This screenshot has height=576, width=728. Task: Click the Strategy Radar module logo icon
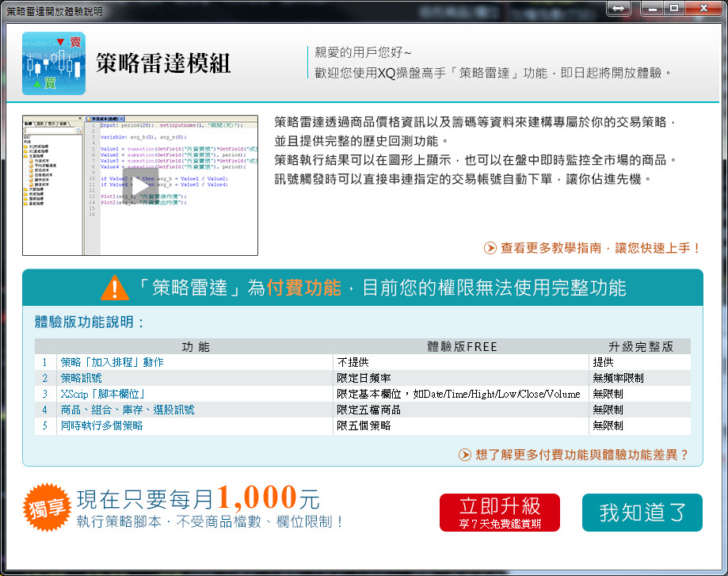(54, 63)
